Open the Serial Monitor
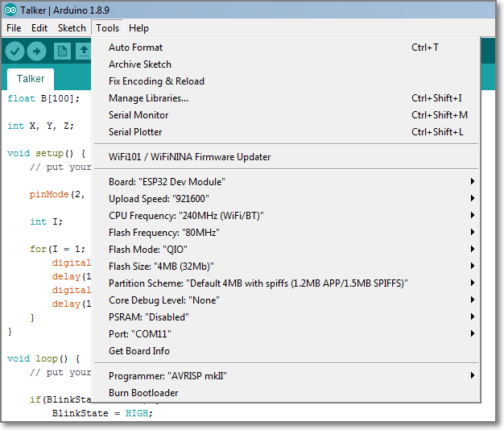The width and height of the screenshot is (504, 430). [286, 115]
